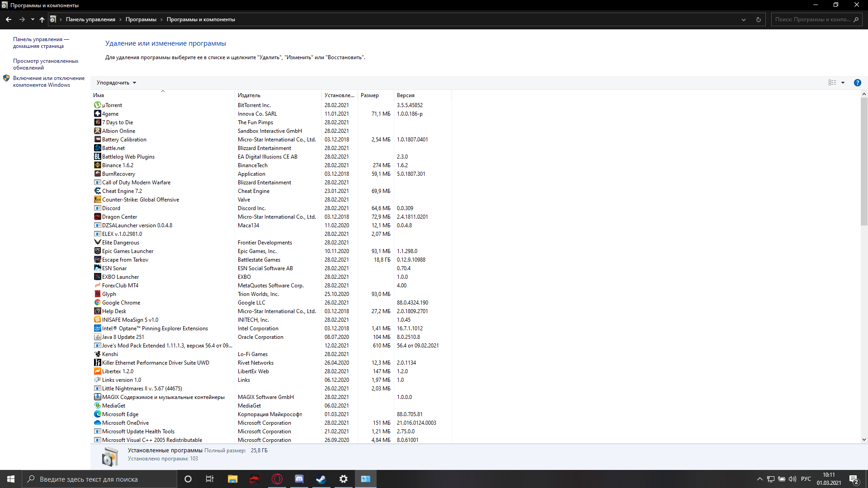Screen dimensions: 868x488
Task: Select the 7 Days to Die icon
Action: tap(97, 122)
